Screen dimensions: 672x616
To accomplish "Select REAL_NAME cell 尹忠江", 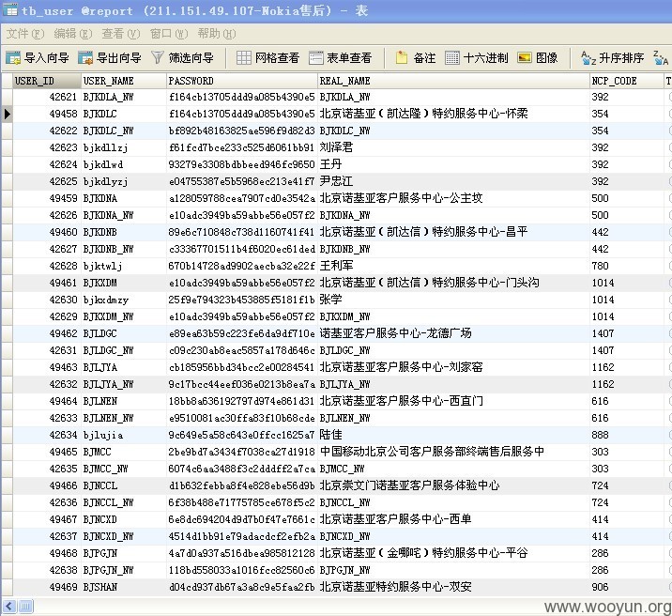I will (x=453, y=181).
